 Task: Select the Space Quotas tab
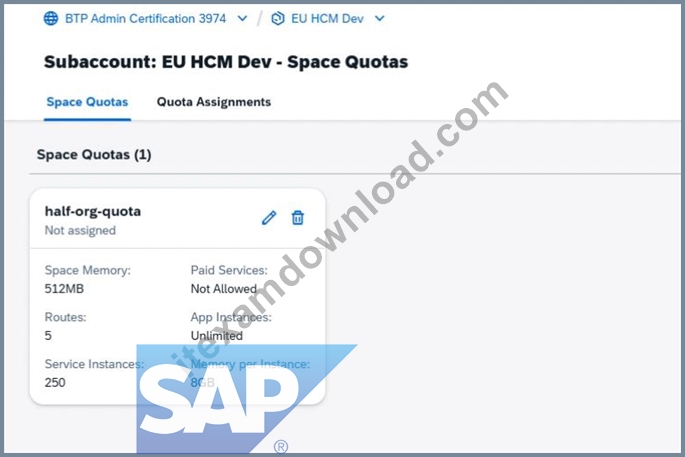click(x=87, y=102)
